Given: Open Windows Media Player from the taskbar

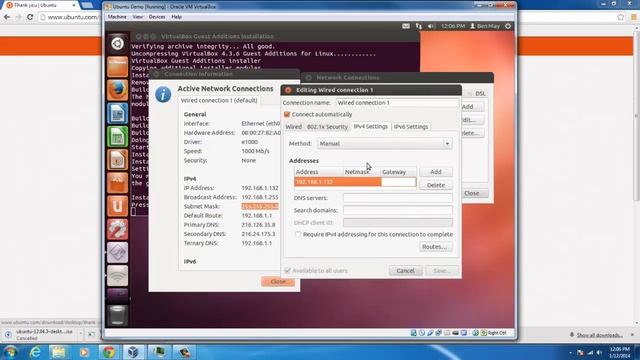Looking at the screenshot, I should 84,352.
